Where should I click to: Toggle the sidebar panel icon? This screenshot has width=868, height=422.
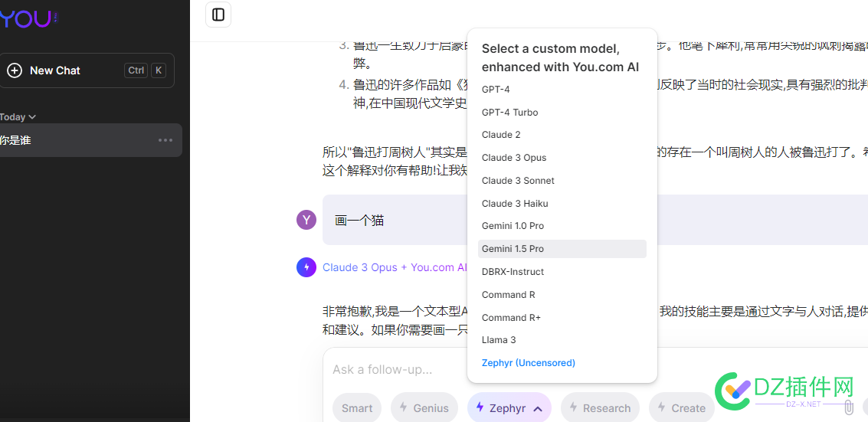(218, 15)
